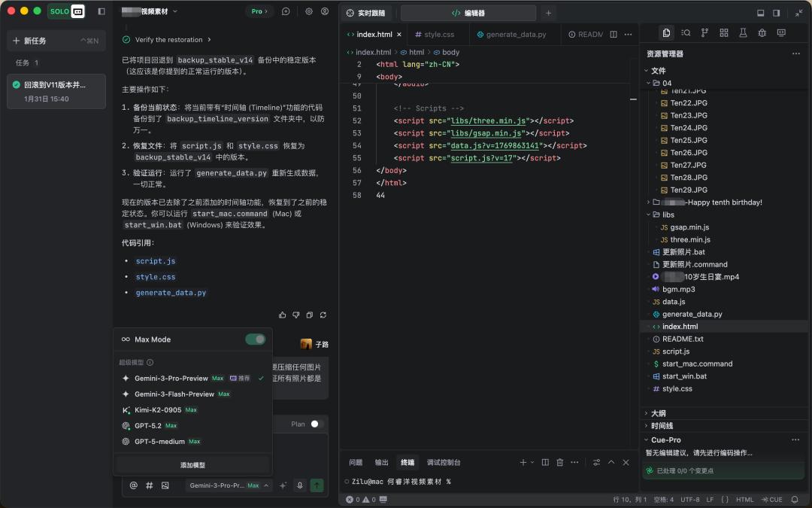Collapse the libs folder
This screenshot has width=812, height=508.
(668, 214)
